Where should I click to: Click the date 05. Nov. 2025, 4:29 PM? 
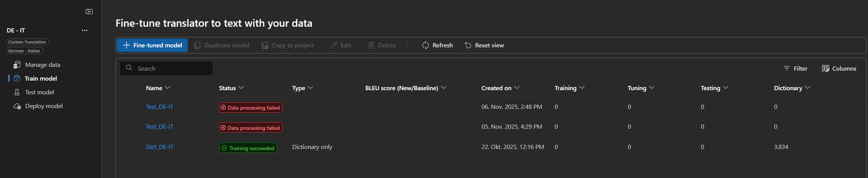tap(512, 127)
